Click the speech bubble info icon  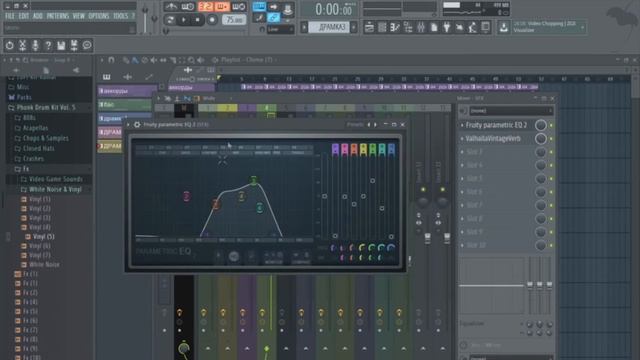click(x=87, y=45)
